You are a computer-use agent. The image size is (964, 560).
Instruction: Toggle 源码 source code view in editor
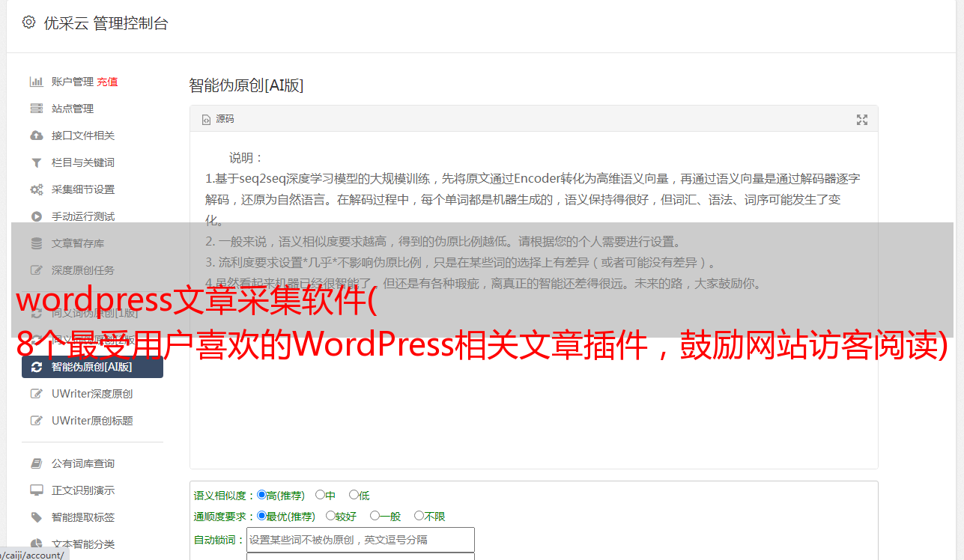pyautogui.click(x=218, y=119)
